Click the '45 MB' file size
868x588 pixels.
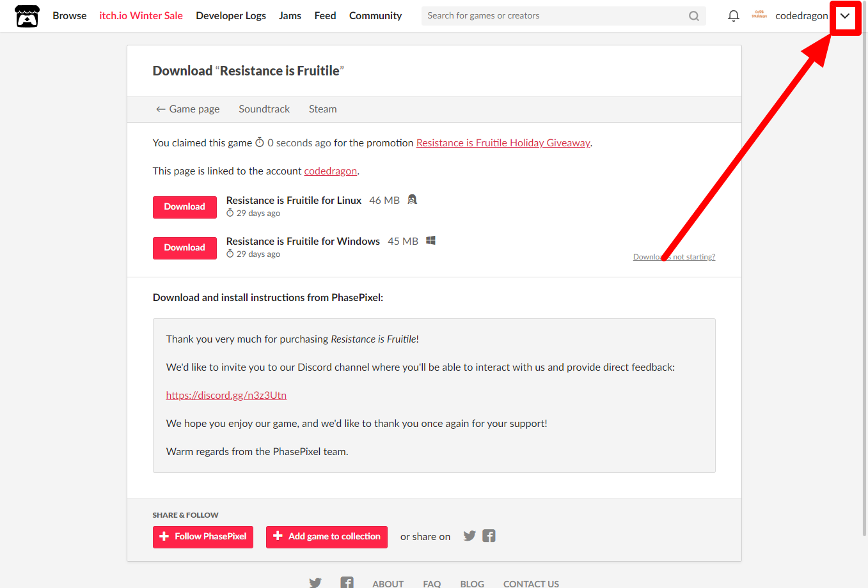pyautogui.click(x=403, y=242)
